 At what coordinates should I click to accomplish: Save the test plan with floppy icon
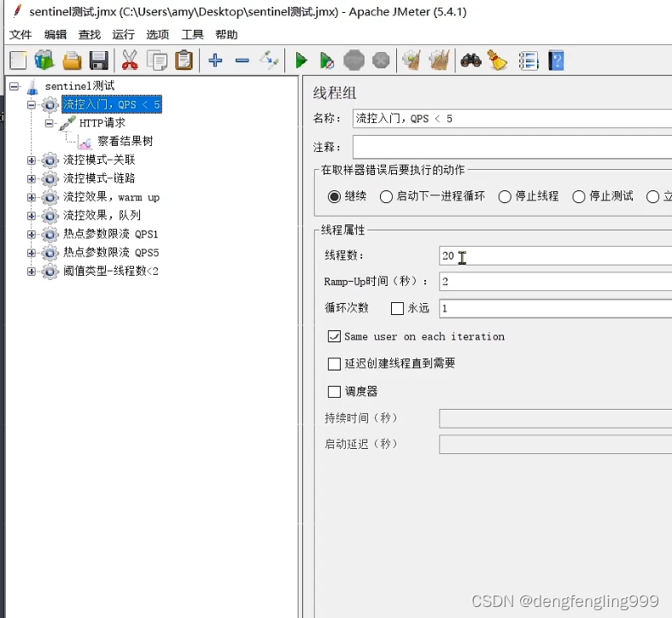tap(99, 61)
